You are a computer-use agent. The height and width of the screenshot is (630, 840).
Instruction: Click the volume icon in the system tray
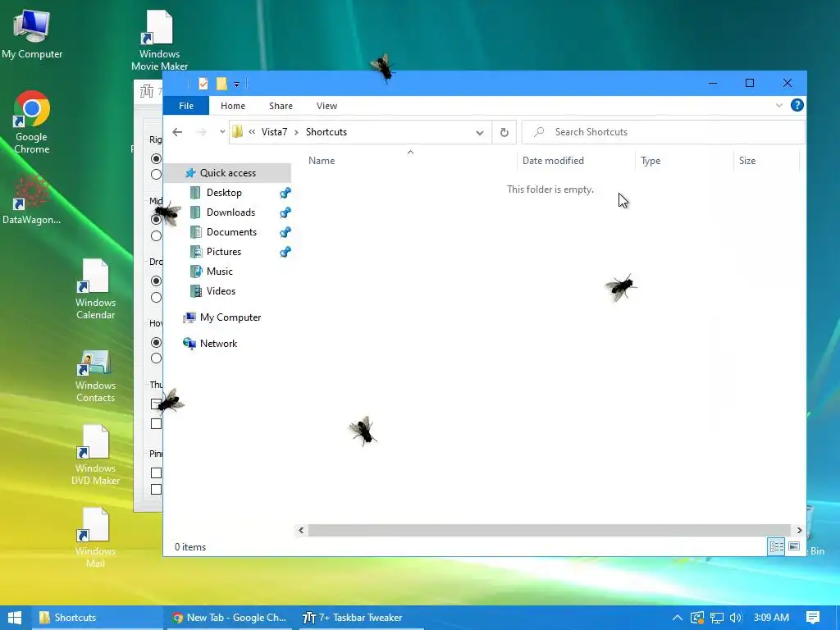pos(736,618)
